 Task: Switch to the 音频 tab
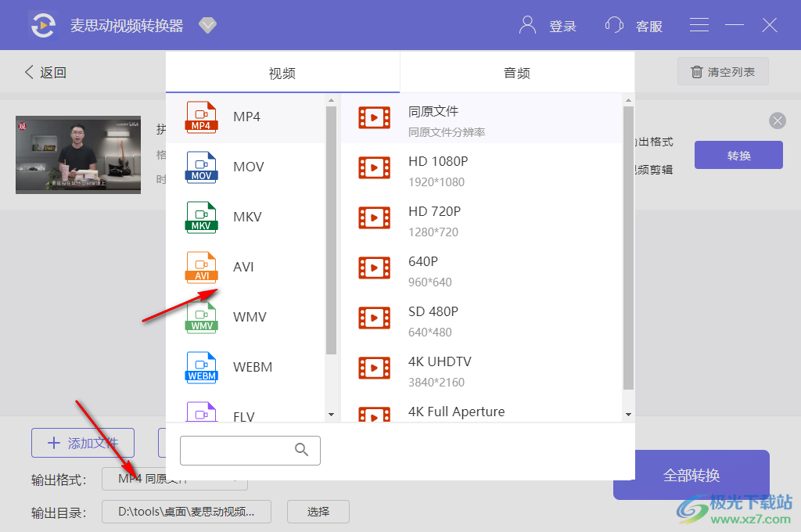517,73
